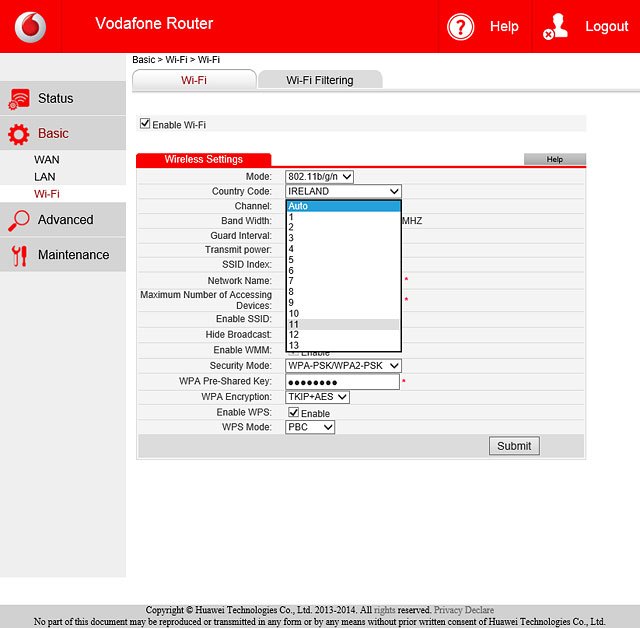Select channel 9 in the list
This screenshot has width=640, height=628.
tap(343, 302)
